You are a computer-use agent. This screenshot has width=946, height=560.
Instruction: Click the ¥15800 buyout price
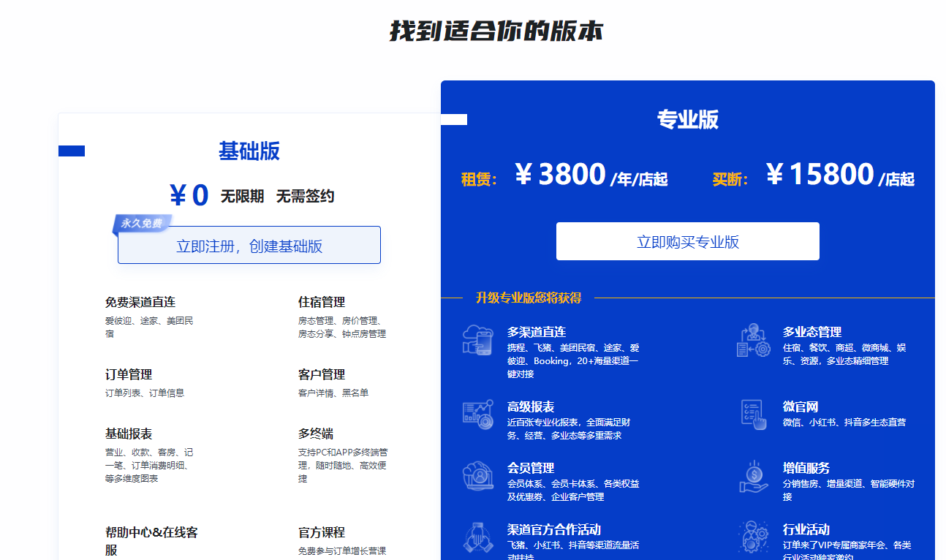coord(820,175)
